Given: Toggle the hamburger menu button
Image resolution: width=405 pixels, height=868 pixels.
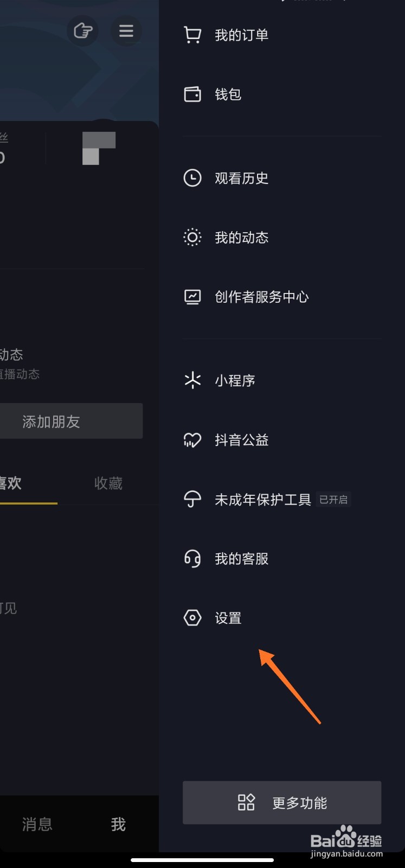Looking at the screenshot, I should (x=126, y=31).
